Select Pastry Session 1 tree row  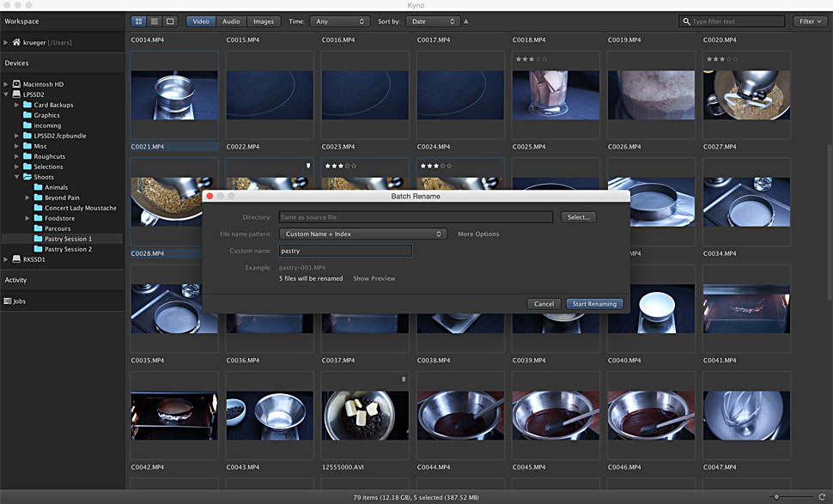pos(62,239)
